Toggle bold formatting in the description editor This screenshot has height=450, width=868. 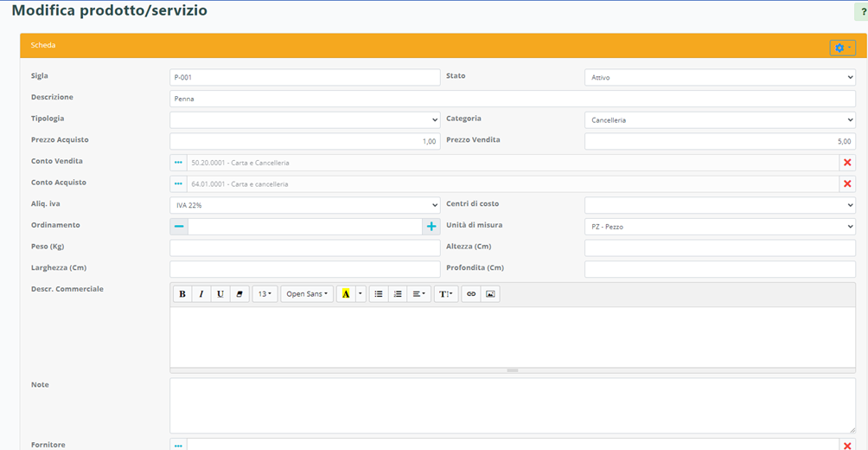coord(182,294)
